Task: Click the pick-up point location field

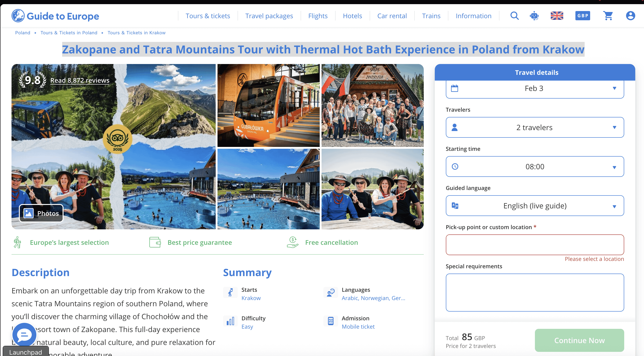Action: pos(534,245)
